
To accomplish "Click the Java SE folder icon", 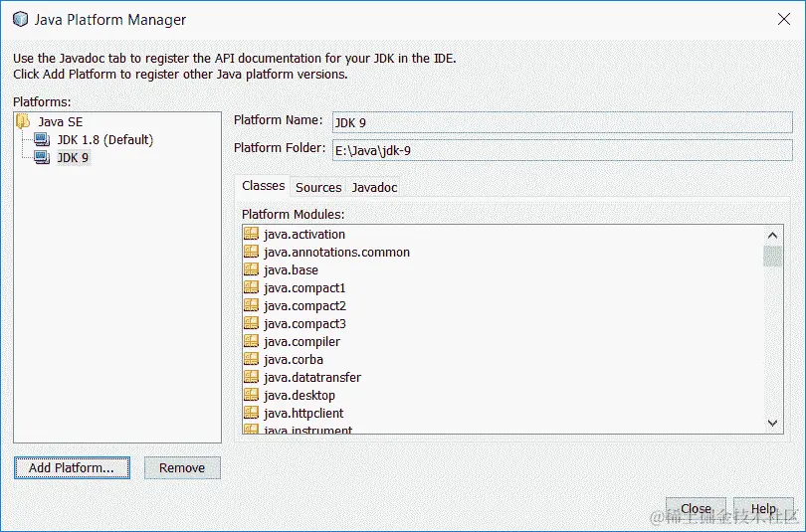I will pyautogui.click(x=23, y=121).
